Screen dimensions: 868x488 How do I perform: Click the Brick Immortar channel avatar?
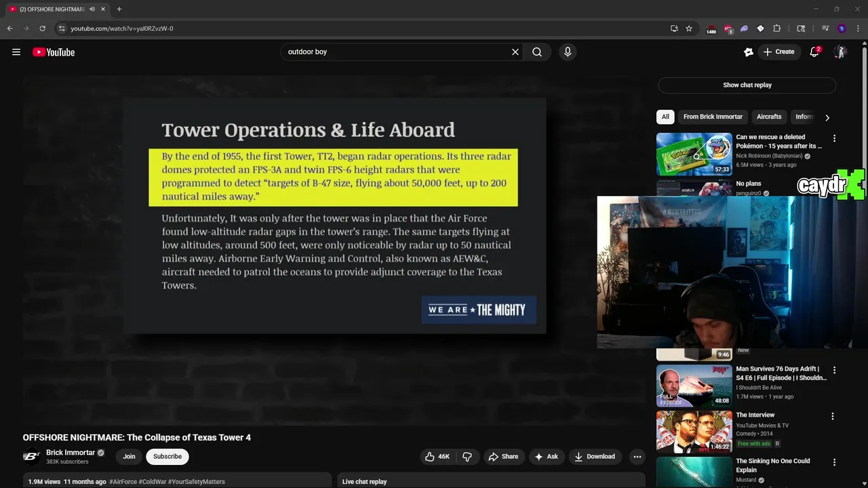pyautogui.click(x=31, y=457)
